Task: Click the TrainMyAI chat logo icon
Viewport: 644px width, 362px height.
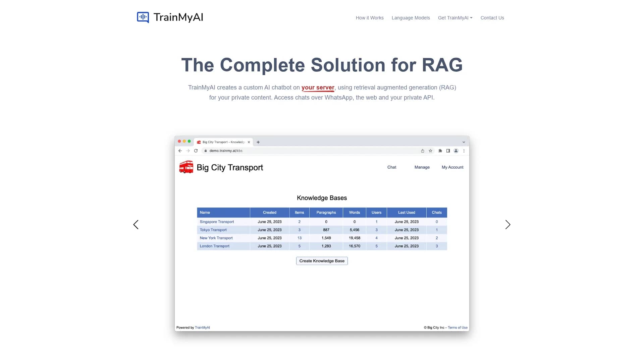Action: (143, 17)
